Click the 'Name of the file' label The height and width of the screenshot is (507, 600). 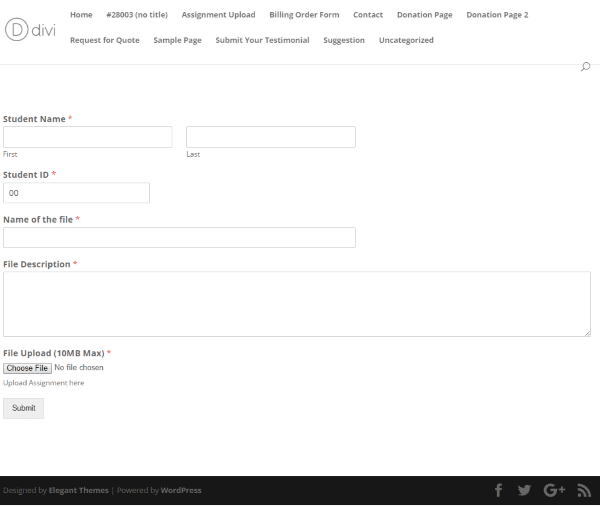pos(38,220)
